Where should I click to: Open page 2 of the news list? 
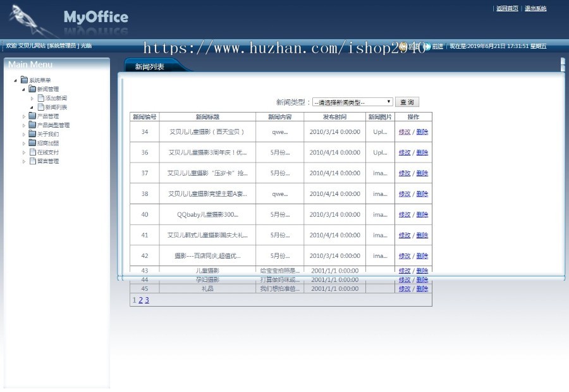click(x=140, y=300)
